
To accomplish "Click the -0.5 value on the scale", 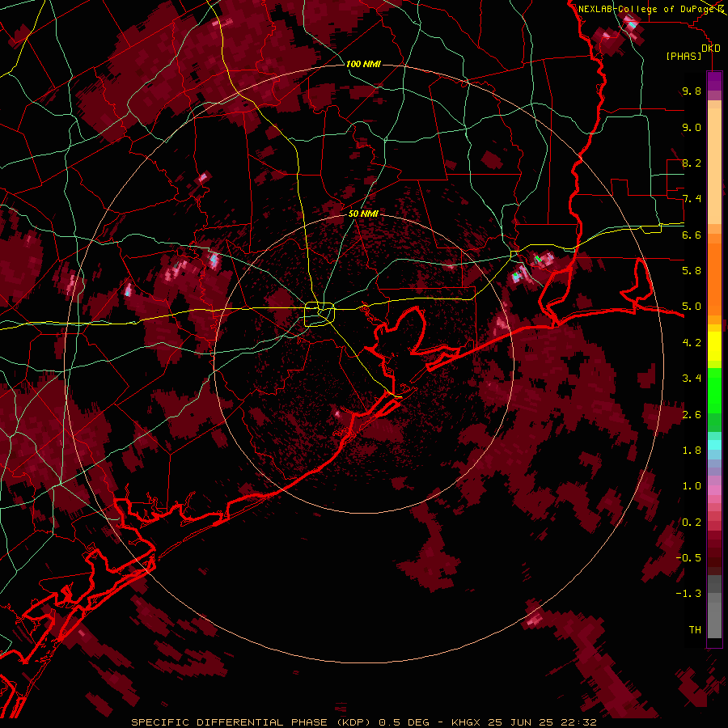I will (x=688, y=558).
